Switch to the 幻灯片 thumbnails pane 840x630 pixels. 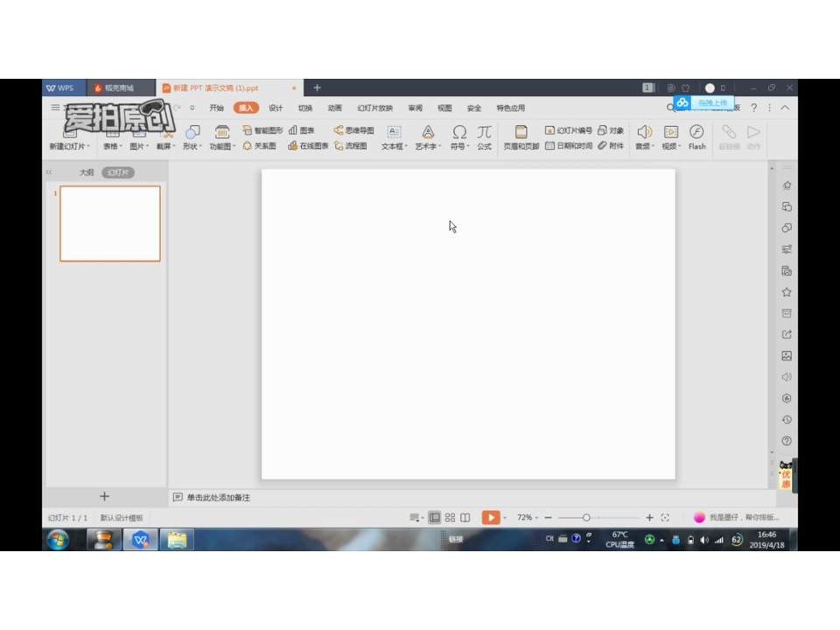pyautogui.click(x=118, y=172)
